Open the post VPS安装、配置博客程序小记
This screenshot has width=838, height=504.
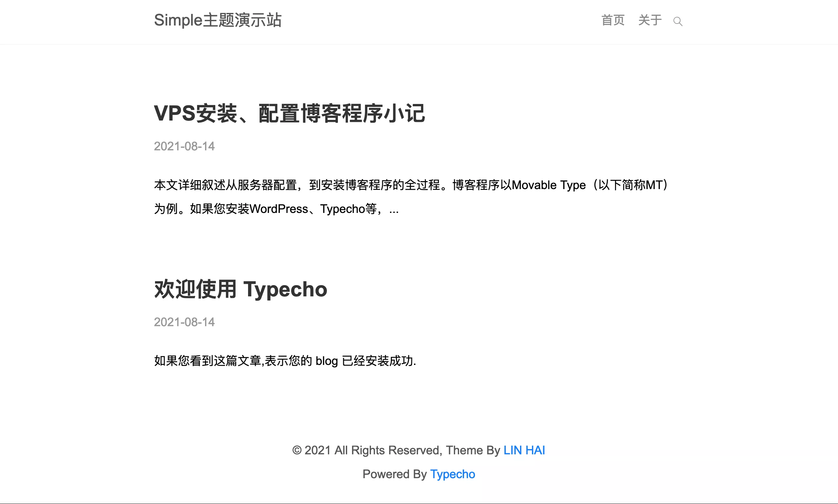click(x=289, y=114)
